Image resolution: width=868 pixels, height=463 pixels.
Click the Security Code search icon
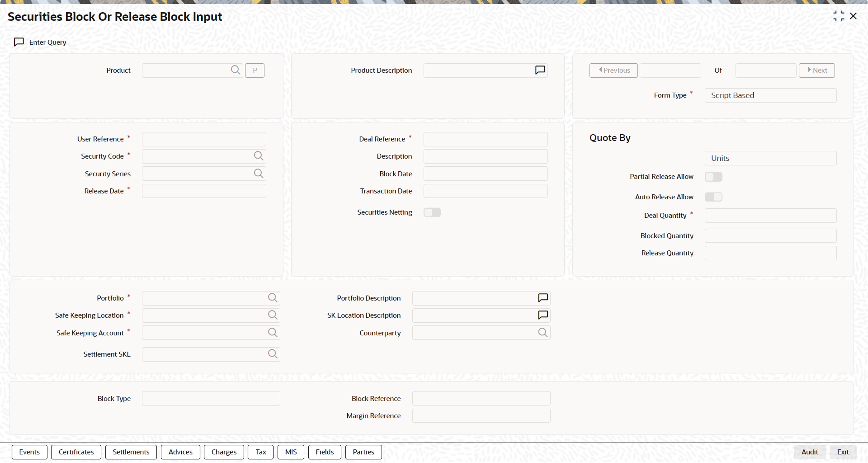(x=258, y=156)
